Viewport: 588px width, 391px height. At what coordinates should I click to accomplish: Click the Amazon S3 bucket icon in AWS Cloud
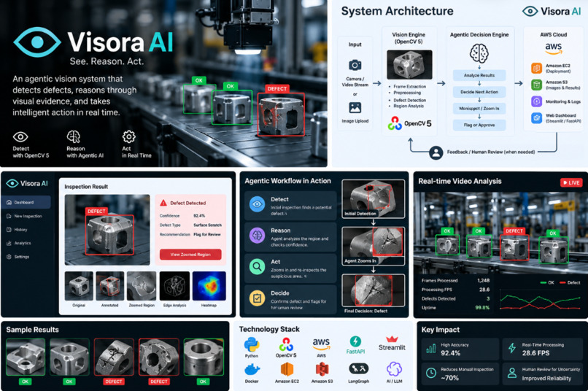coord(536,85)
